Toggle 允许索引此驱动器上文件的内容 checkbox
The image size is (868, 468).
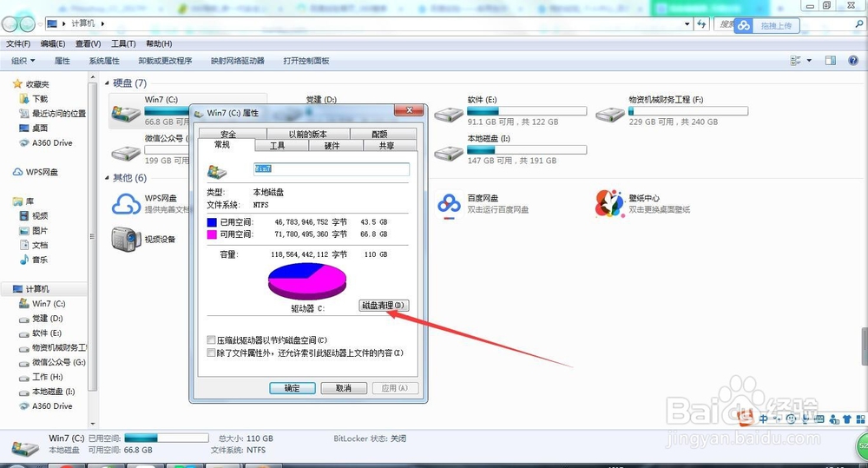click(211, 353)
